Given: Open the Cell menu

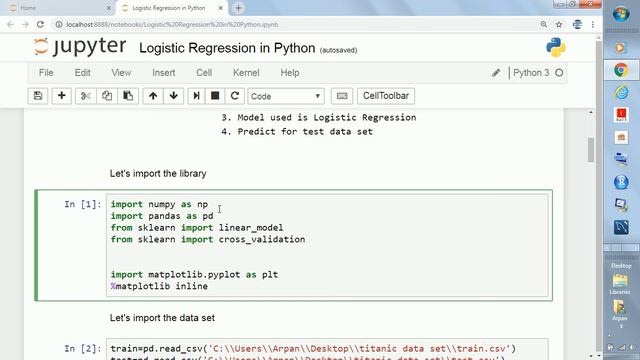Looking at the screenshot, I should [x=204, y=73].
